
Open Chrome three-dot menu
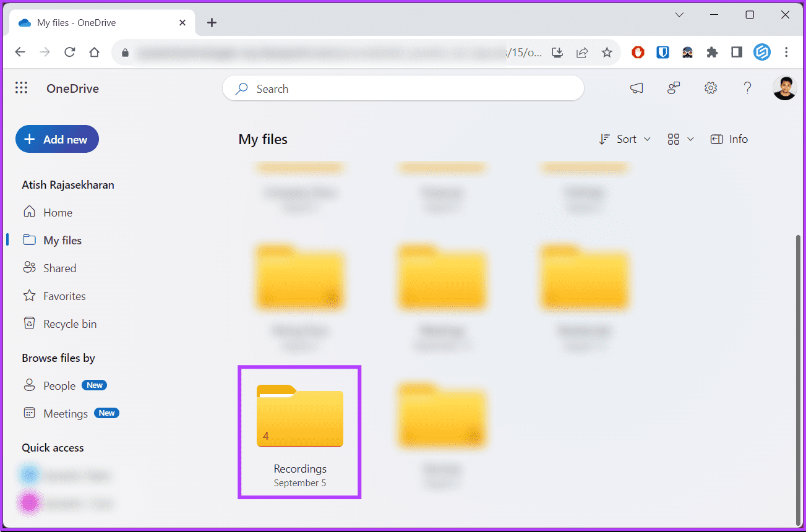coord(786,53)
